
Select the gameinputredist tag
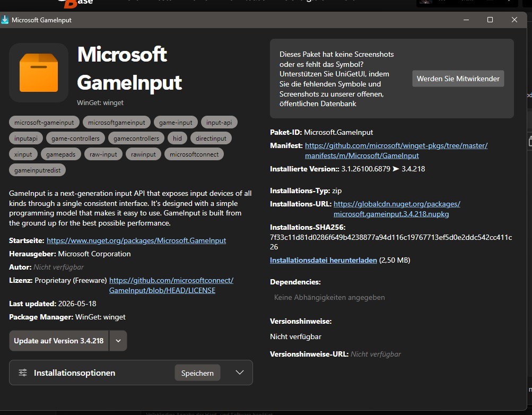(37, 170)
